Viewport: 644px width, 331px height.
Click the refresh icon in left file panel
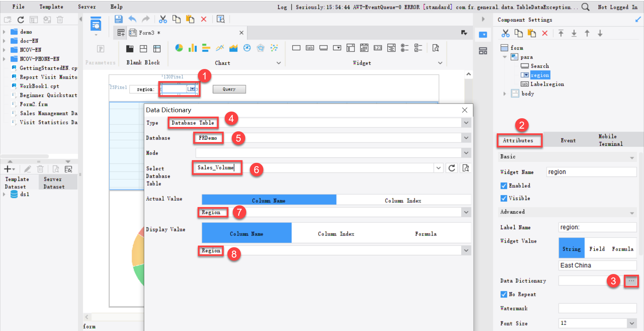(21, 20)
